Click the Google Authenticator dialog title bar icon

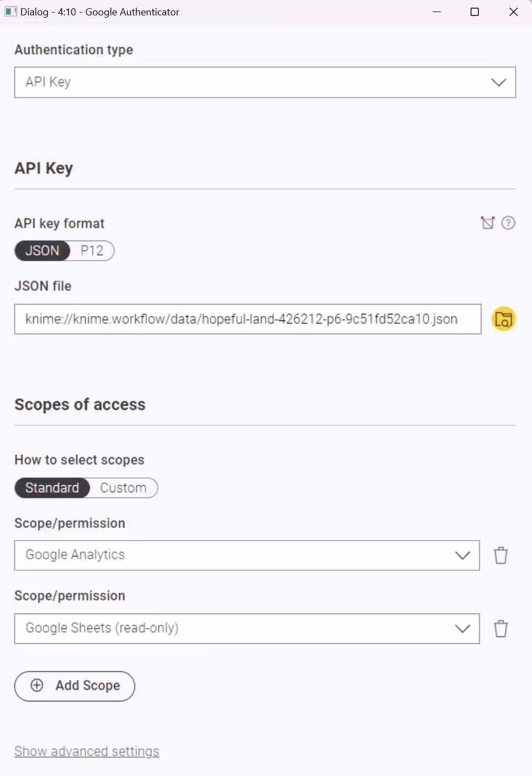click(10, 12)
